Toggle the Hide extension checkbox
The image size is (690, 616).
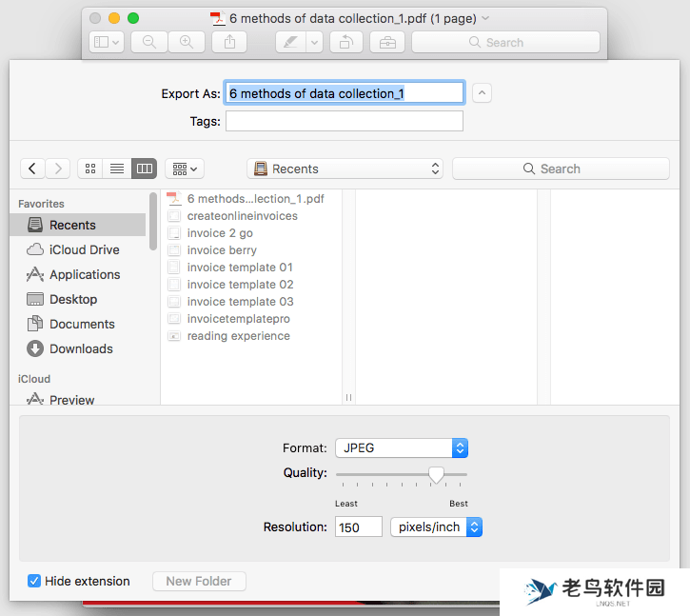[34, 581]
